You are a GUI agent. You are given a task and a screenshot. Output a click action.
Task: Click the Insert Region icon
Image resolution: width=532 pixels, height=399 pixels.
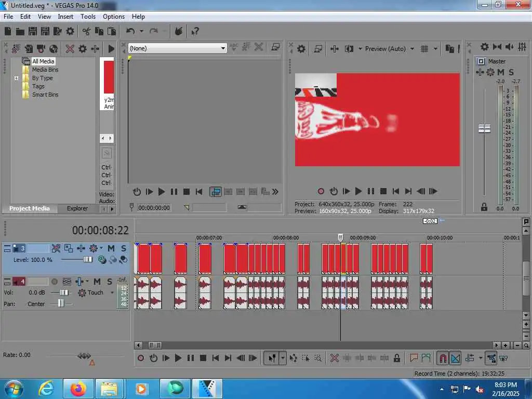point(426,358)
